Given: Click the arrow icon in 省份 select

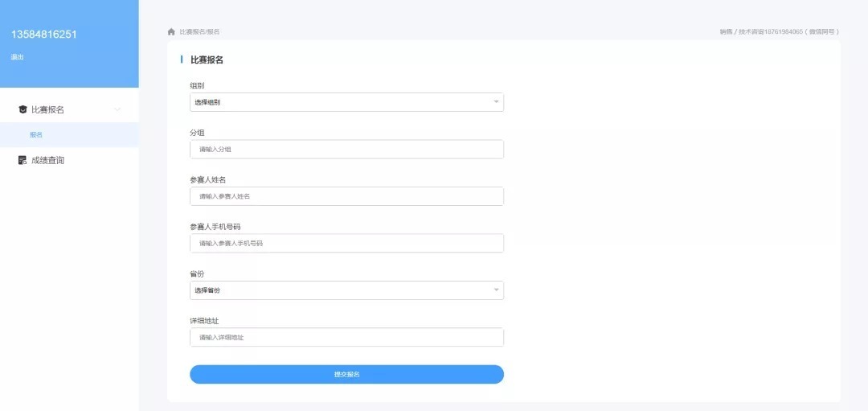Looking at the screenshot, I should tap(496, 290).
